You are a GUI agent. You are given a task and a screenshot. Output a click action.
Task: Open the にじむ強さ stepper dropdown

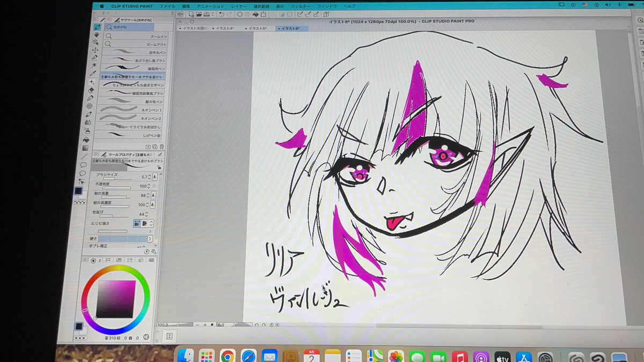[151, 223]
